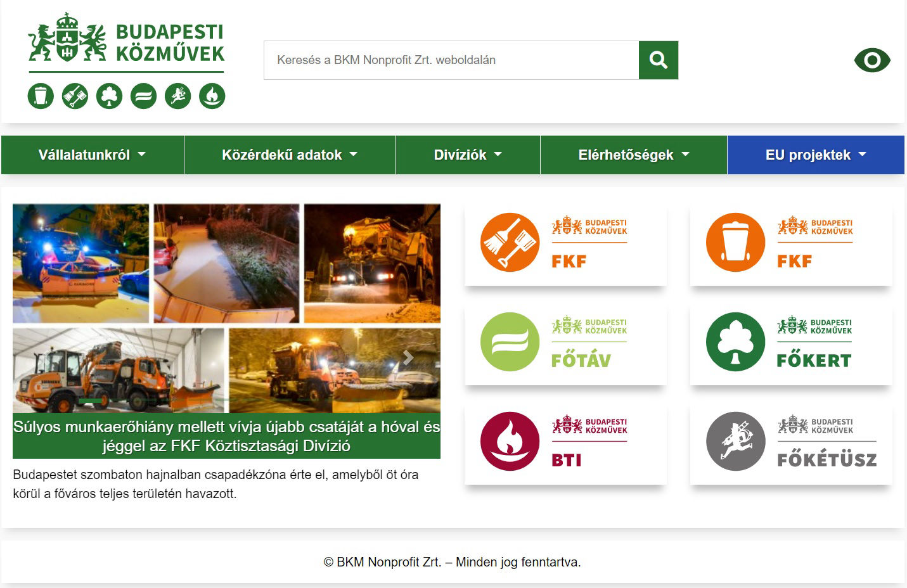Click the wave heating icon under the logo
Image resolution: width=907 pixels, height=588 pixels.
tap(143, 96)
